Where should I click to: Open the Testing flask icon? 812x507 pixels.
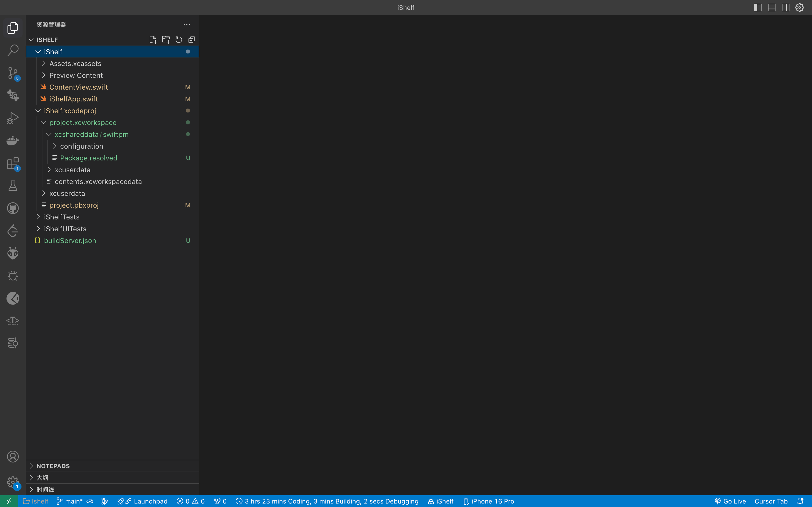[13, 186]
